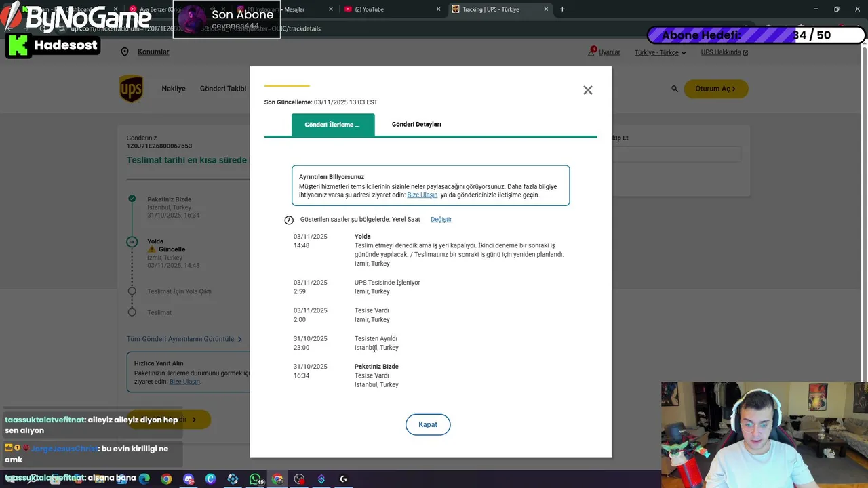Select the active Chrome profile taskbar icon
Screen dimensions: 868x488
277,479
